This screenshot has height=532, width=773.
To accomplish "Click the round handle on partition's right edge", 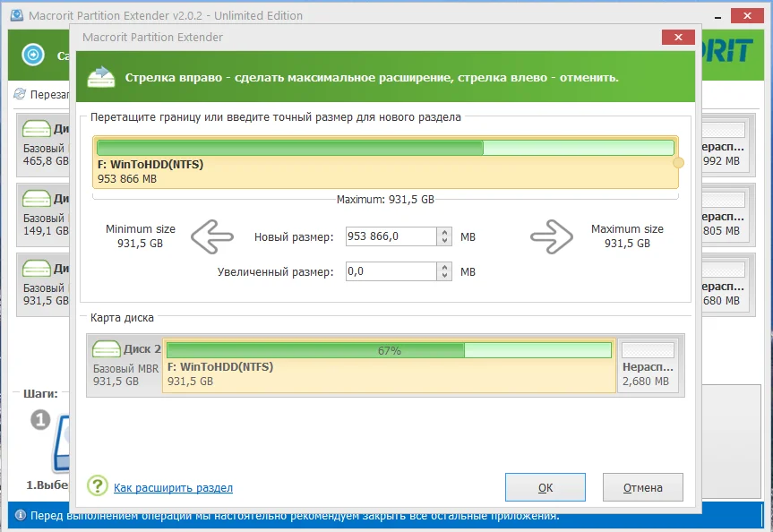I will pos(678,163).
